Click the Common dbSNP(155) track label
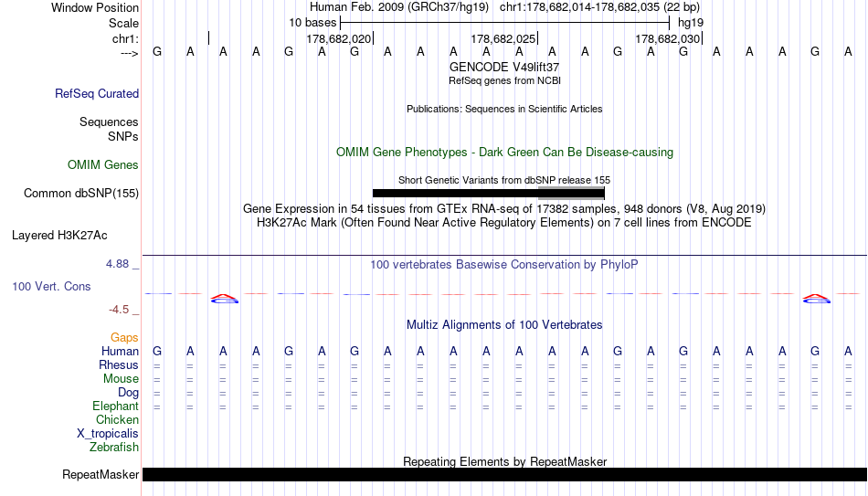Image resolution: width=868 pixels, height=496 pixels. coord(80,194)
